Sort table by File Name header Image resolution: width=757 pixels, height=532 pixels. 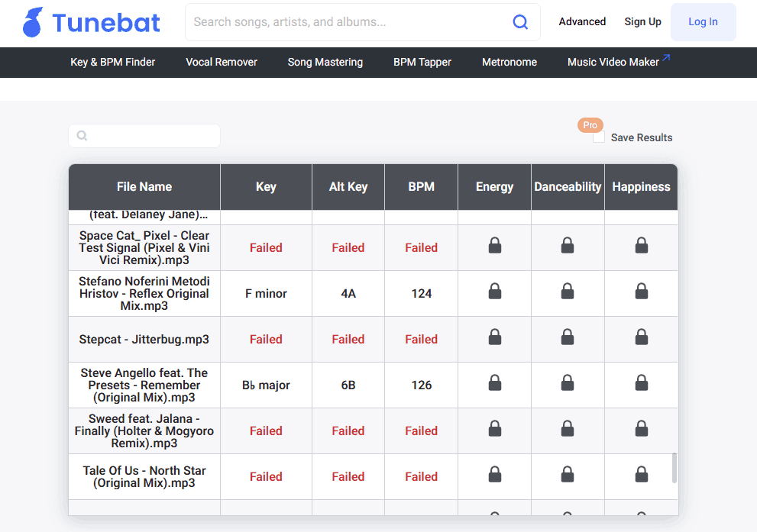[144, 187]
